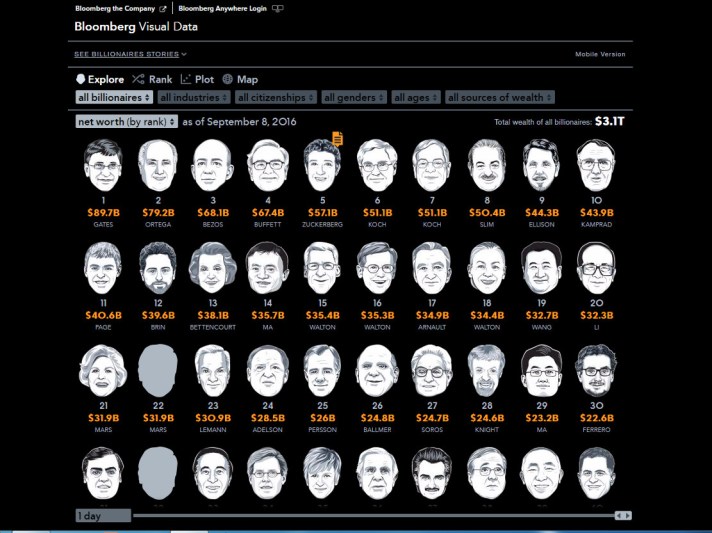Click the timeline step arrows at the slider's right end
712x533 pixels.
tap(623, 515)
